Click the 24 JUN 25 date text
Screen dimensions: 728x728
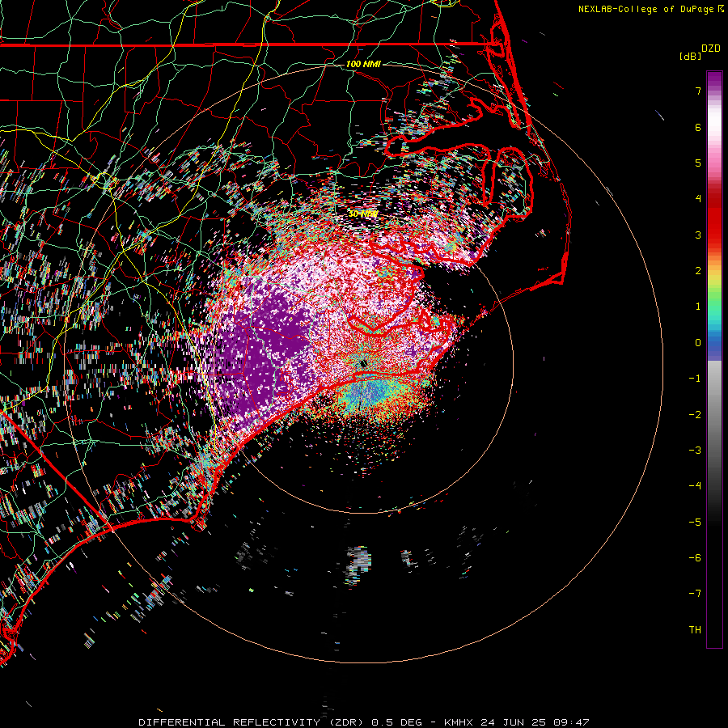[514, 722]
